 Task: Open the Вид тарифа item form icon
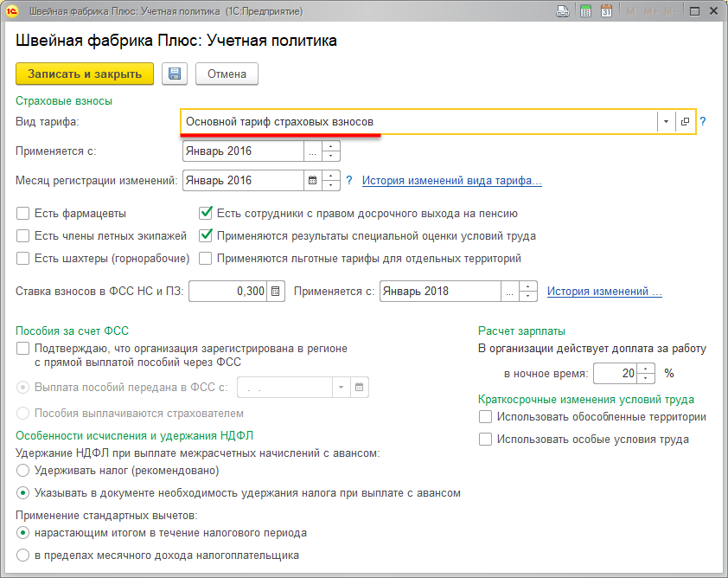click(685, 122)
